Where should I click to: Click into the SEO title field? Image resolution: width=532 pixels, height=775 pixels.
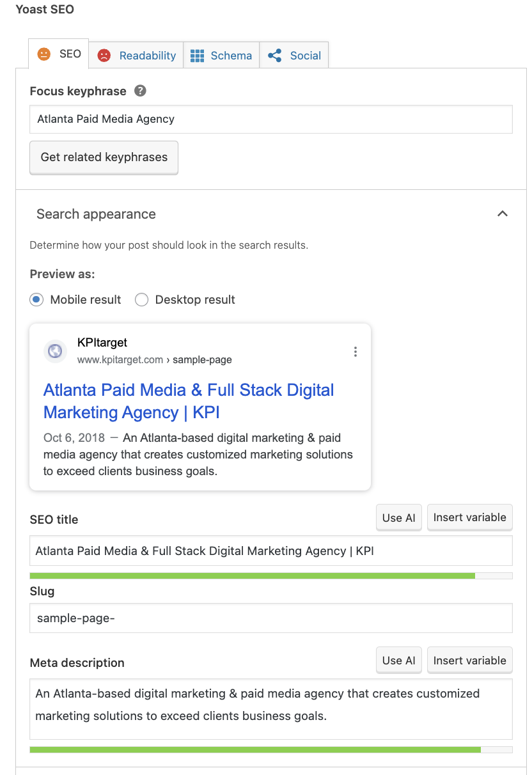tap(271, 551)
